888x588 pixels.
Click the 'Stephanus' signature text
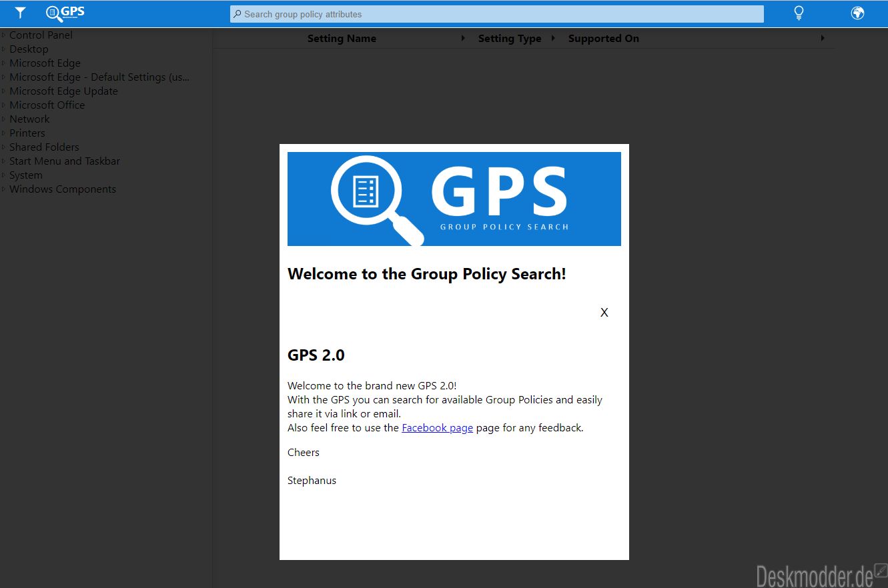(312, 481)
